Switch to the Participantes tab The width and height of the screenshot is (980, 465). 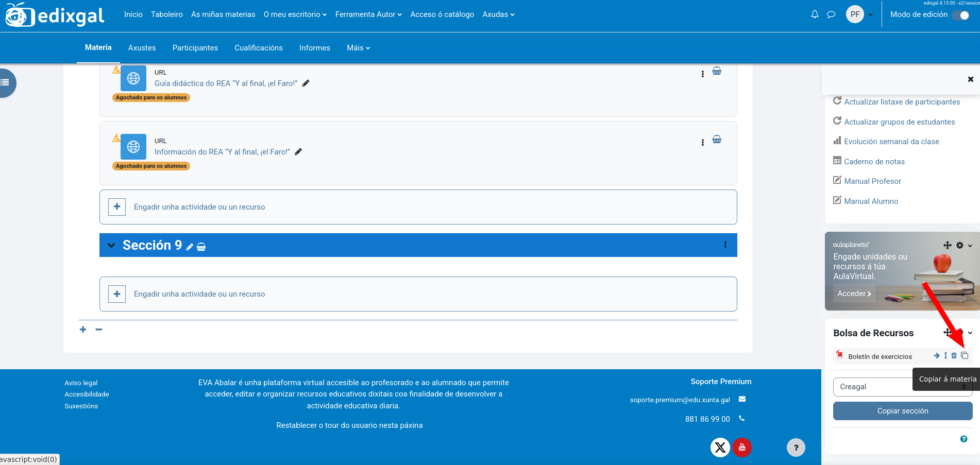(195, 48)
